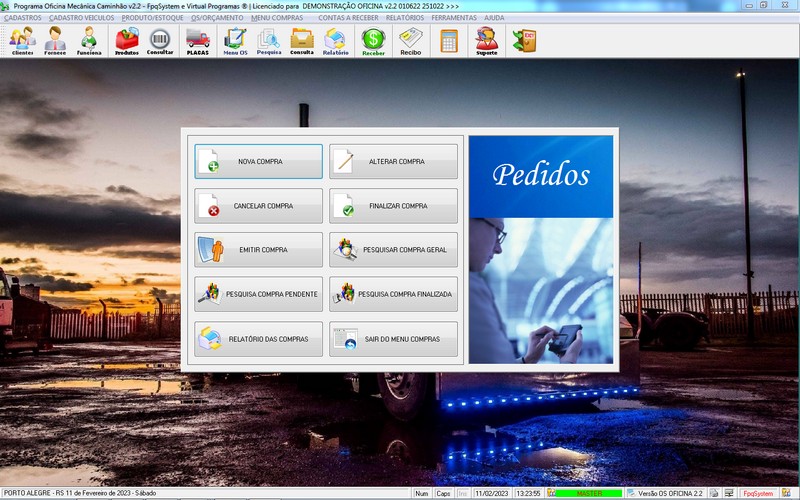This screenshot has width=800, height=500.
Task: Click the time 13:23:55 in status bar
Action: click(528, 493)
